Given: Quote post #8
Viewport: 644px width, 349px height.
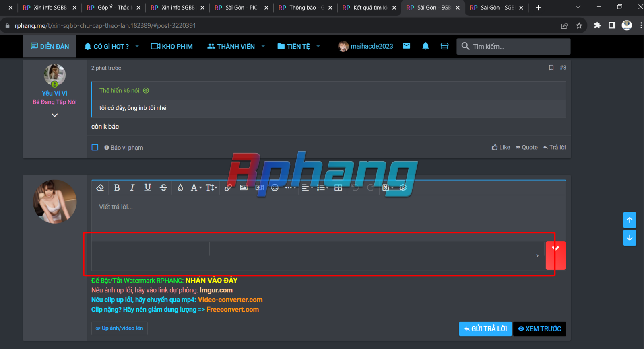Looking at the screenshot, I should 526,148.
